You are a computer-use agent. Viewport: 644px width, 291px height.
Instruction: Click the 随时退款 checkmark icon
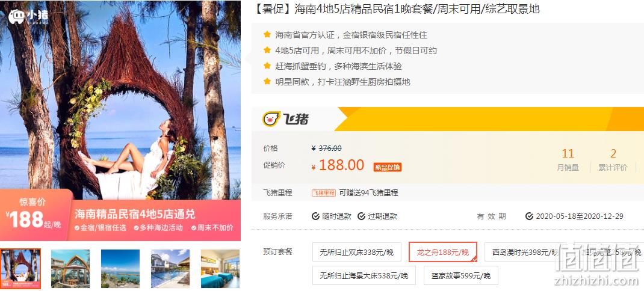[315, 216]
